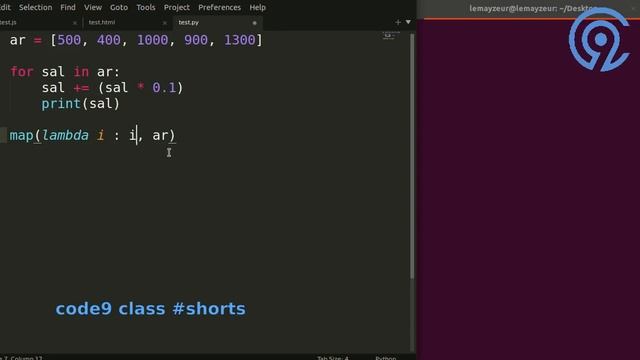The height and width of the screenshot is (360, 640).
Task: Add a new tab with plus icon
Action: pos(398,22)
